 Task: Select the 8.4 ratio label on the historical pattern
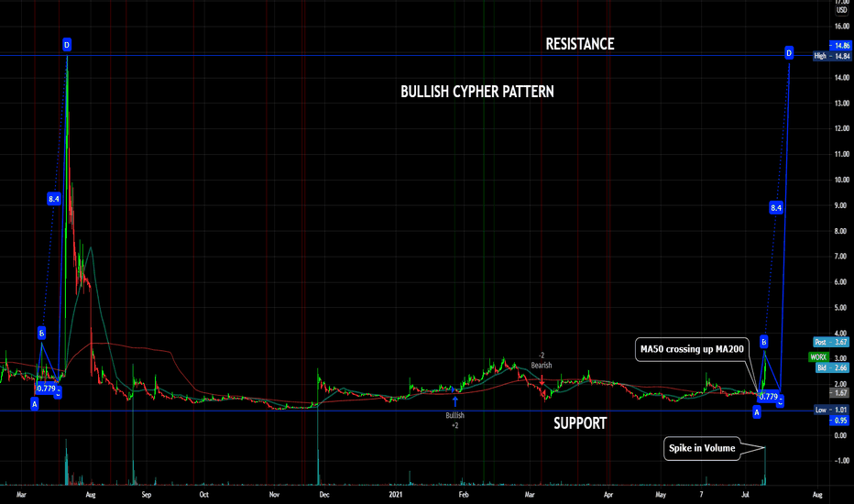click(x=53, y=199)
